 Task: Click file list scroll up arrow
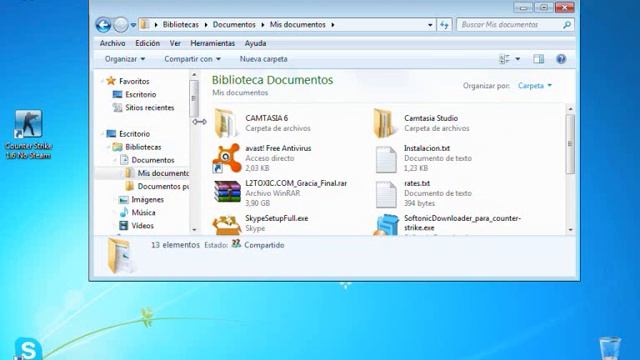pos(571,109)
